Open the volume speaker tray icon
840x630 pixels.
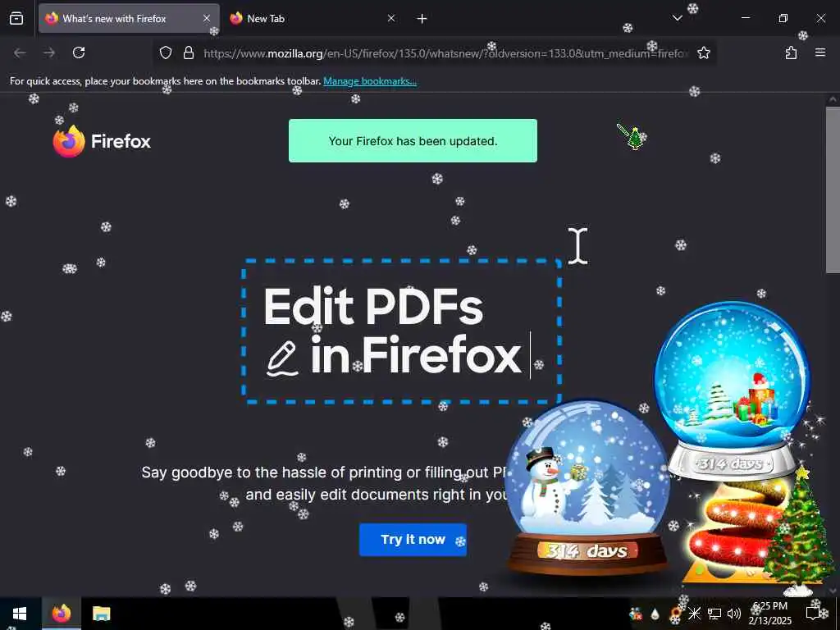(734, 614)
